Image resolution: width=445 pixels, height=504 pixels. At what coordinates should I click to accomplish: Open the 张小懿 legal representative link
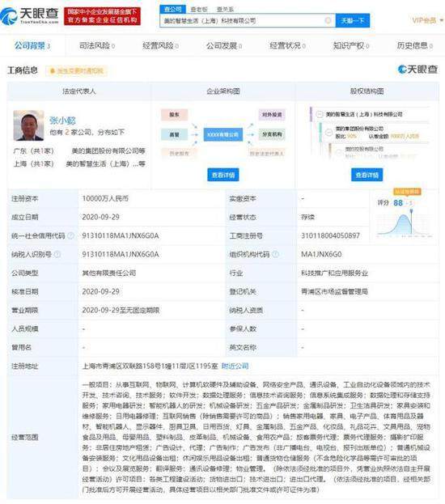pos(62,121)
